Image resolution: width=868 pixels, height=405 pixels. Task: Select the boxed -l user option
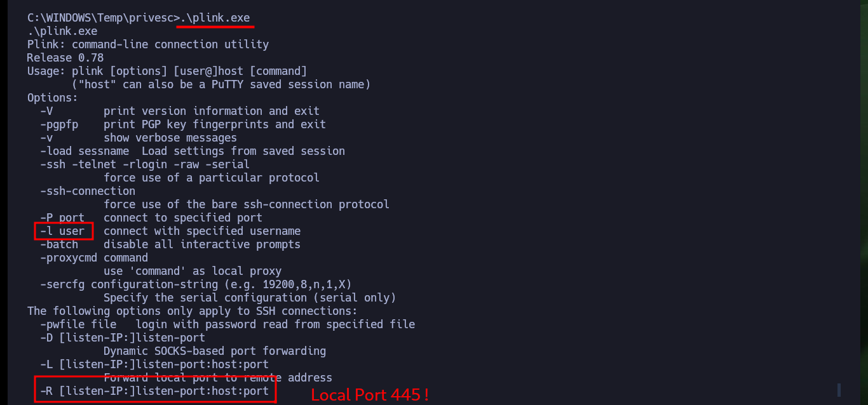pyautogui.click(x=63, y=231)
